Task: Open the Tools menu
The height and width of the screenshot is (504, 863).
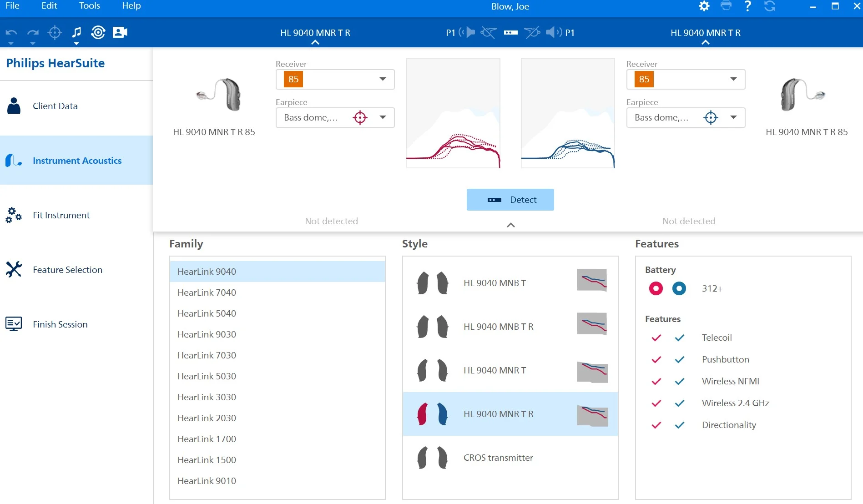Action: click(89, 6)
